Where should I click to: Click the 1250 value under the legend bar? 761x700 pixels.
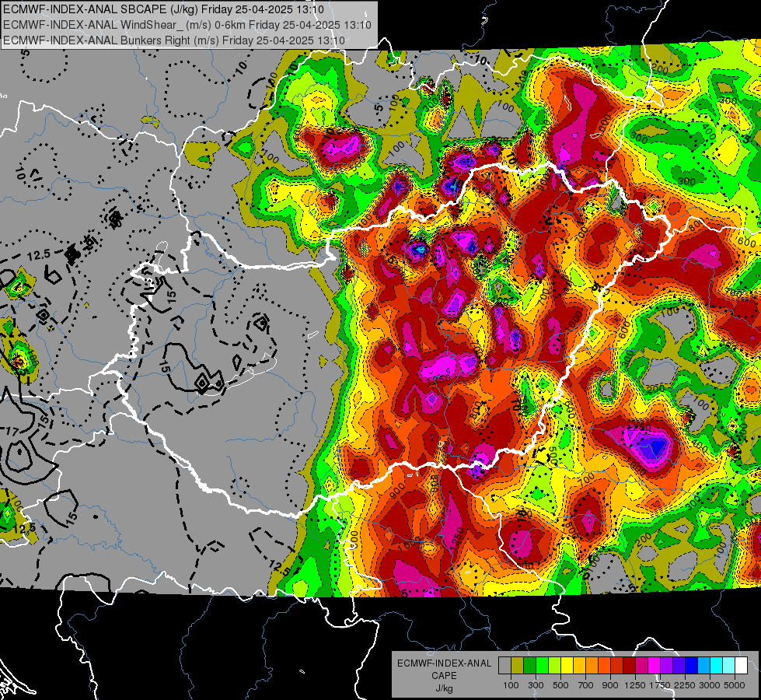[x=635, y=685]
